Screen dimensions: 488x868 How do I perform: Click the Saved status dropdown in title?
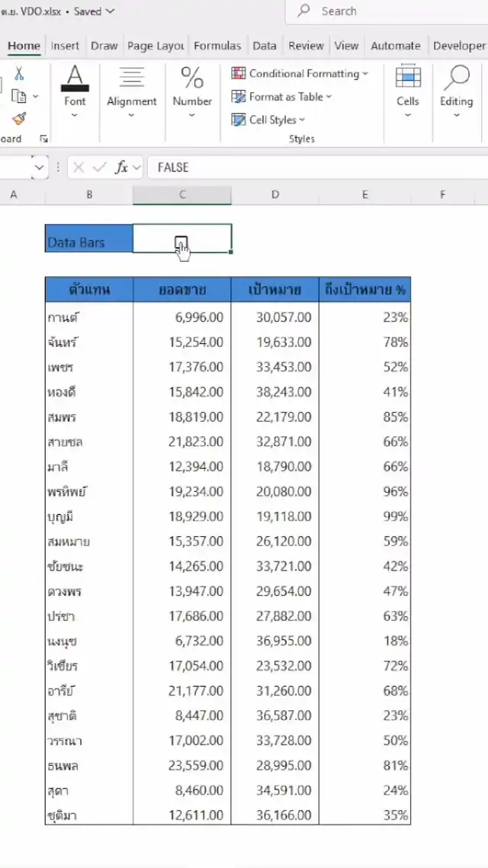pos(95,11)
